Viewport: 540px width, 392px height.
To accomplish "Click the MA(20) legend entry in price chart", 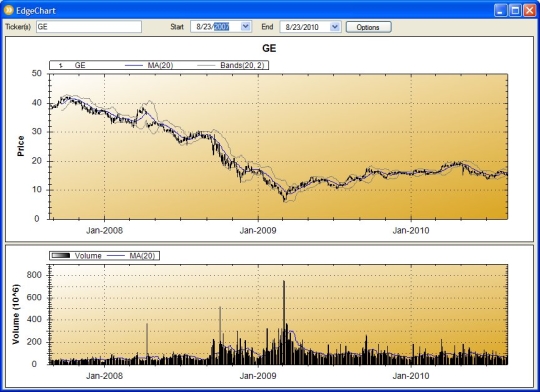I will [x=149, y=65].
